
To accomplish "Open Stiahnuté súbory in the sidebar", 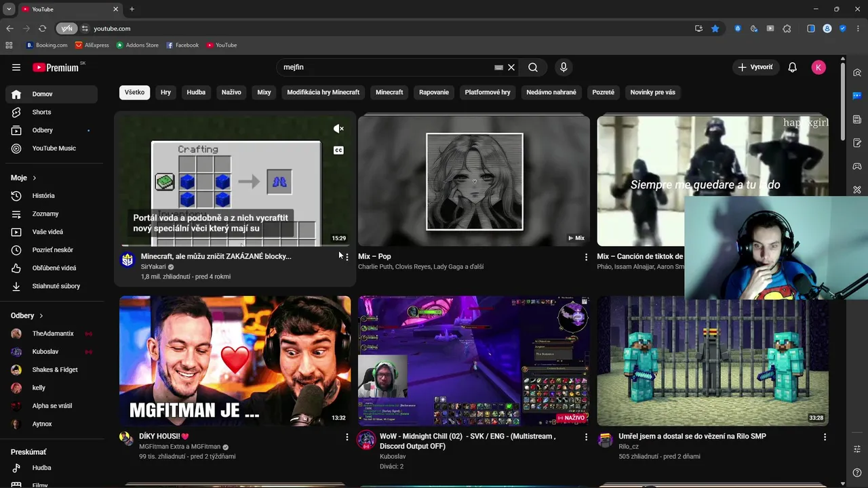I will (x=52, y=286).
